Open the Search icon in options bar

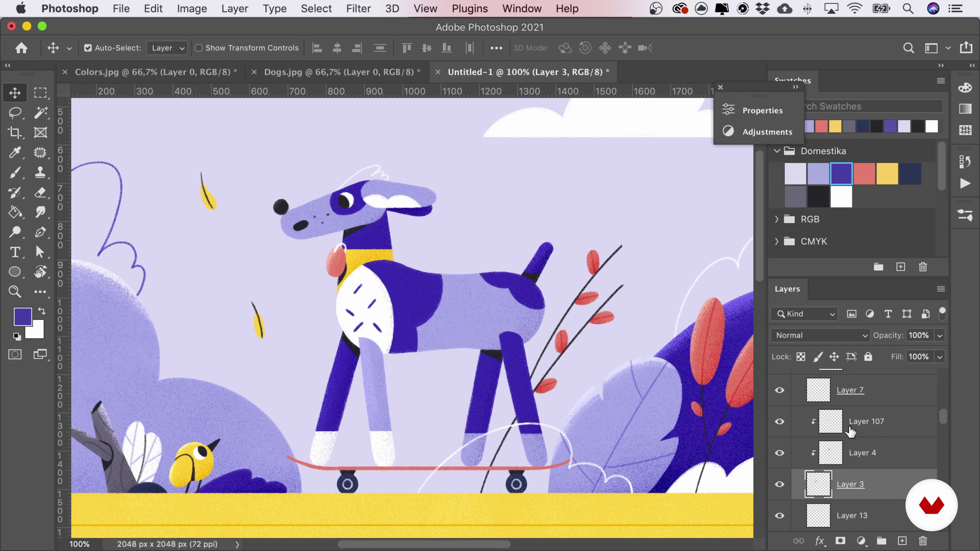[909, 48]
